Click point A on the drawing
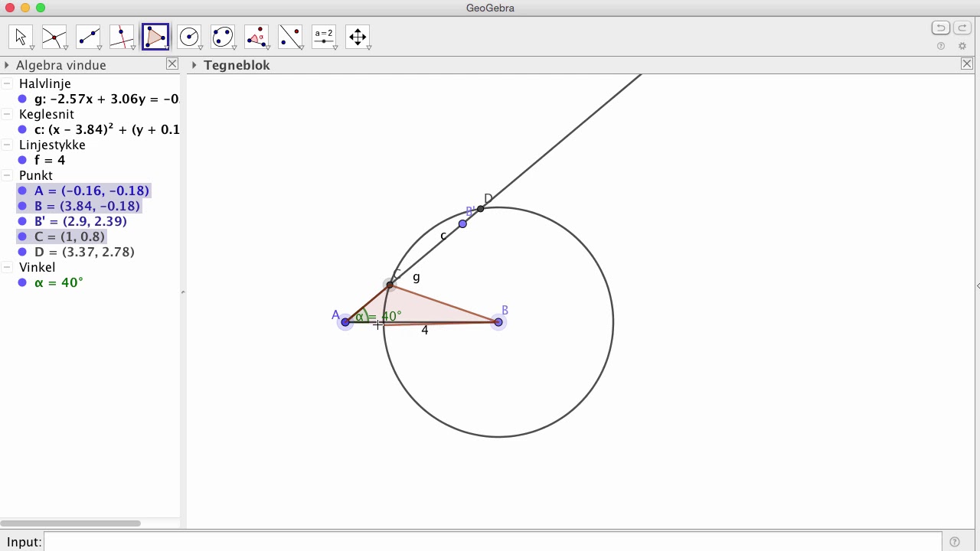This screenshot has width=980, height=551. click(x=345, y=322)
